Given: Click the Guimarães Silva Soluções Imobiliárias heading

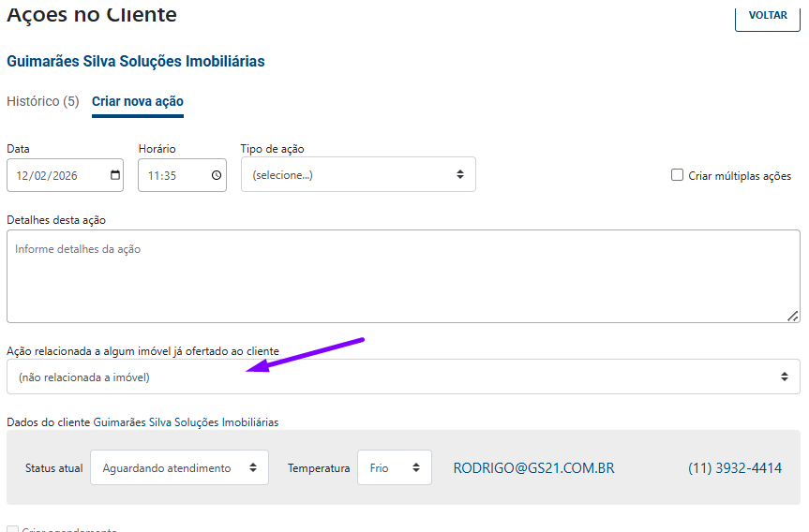Looking at the screenshot, I should point(135,62).
